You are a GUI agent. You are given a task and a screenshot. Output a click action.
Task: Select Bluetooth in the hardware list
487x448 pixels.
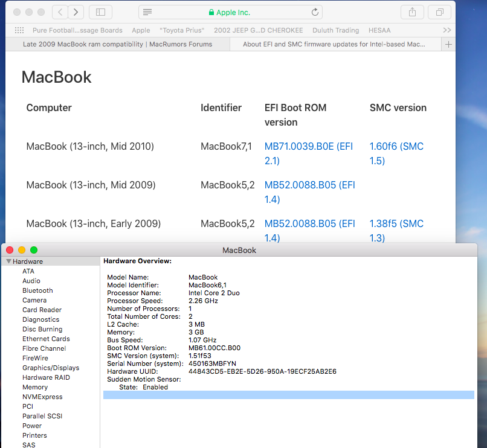[x=37, y=290]
